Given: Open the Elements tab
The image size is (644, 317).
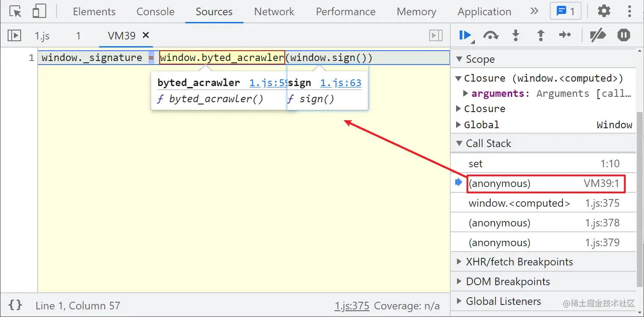Looking at the screenshot, I should (94, 12).
